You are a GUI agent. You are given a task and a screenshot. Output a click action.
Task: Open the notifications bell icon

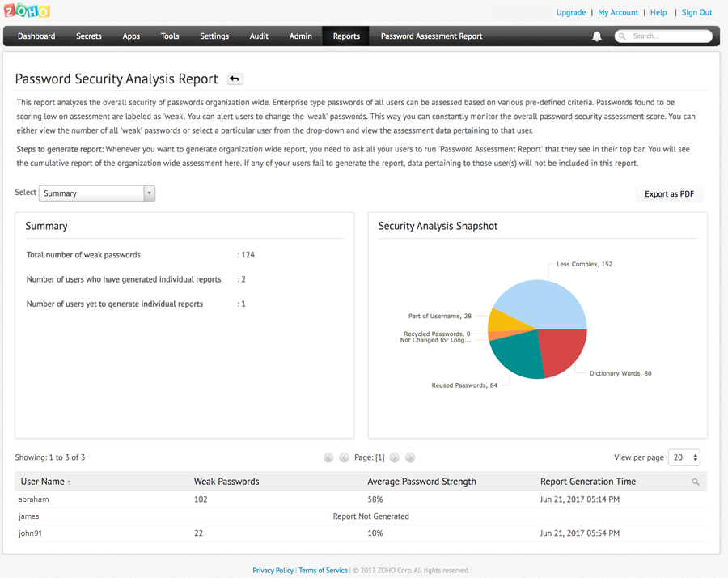[597, 36]
